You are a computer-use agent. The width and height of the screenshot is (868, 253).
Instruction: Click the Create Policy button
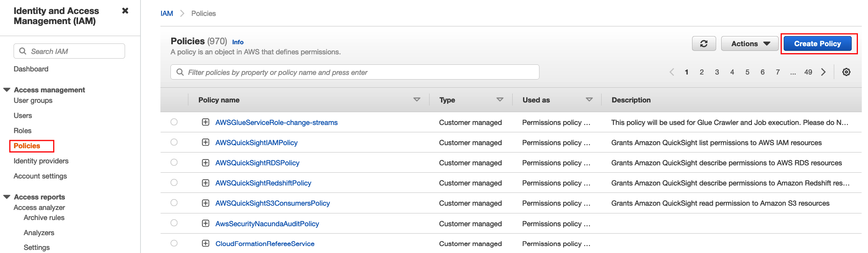pyautogui.click(x=817, y=44)
